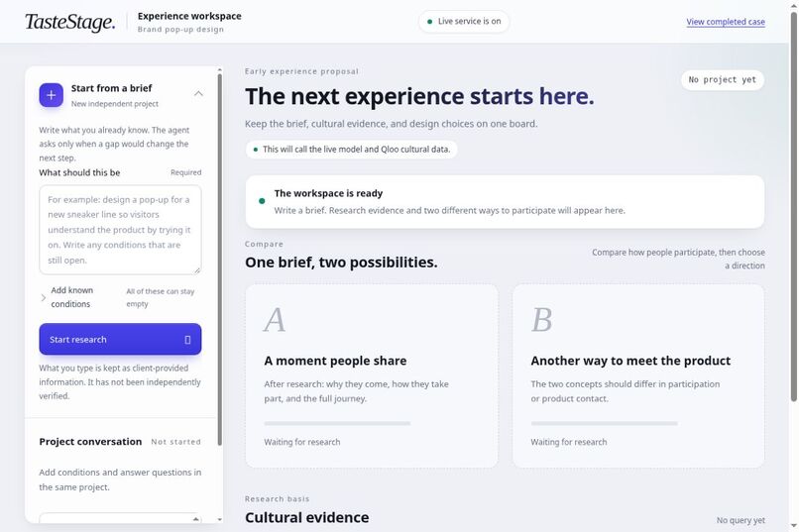Click the Project conversation heading
Viewport: 799px width, 532px height.
click(90, 442)
